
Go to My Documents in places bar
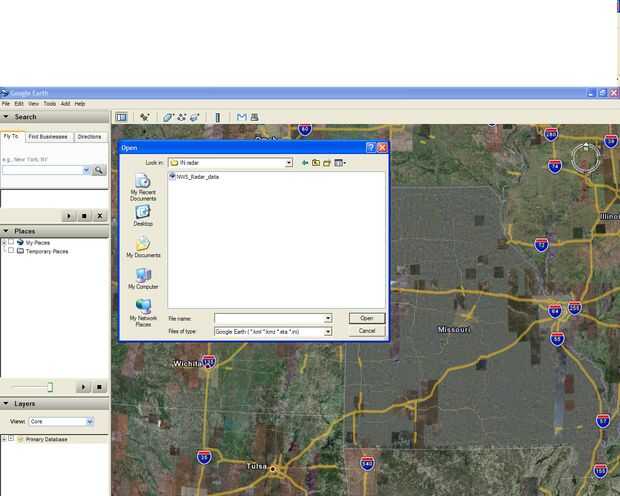click(143, 247)
